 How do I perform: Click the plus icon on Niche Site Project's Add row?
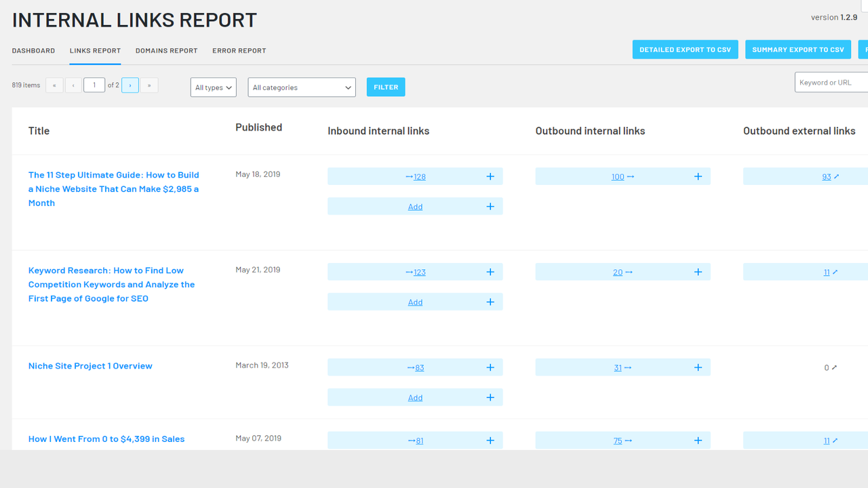coord(490,397)
